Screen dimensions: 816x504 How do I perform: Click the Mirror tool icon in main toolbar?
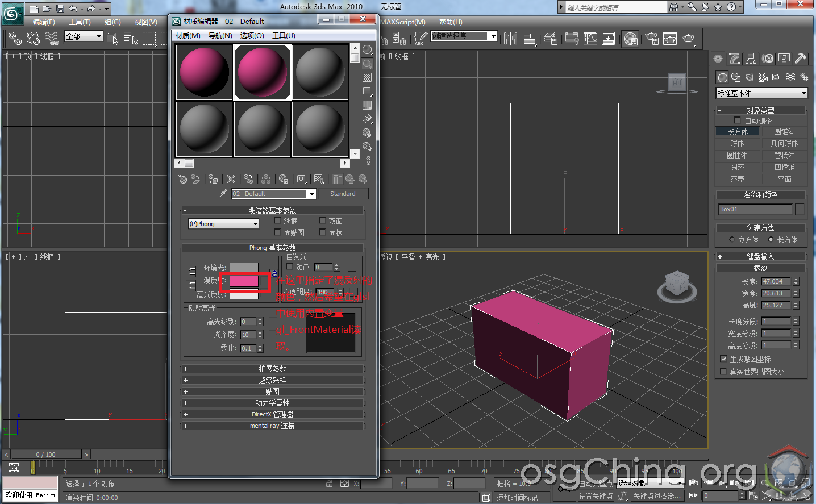point(510,39)
